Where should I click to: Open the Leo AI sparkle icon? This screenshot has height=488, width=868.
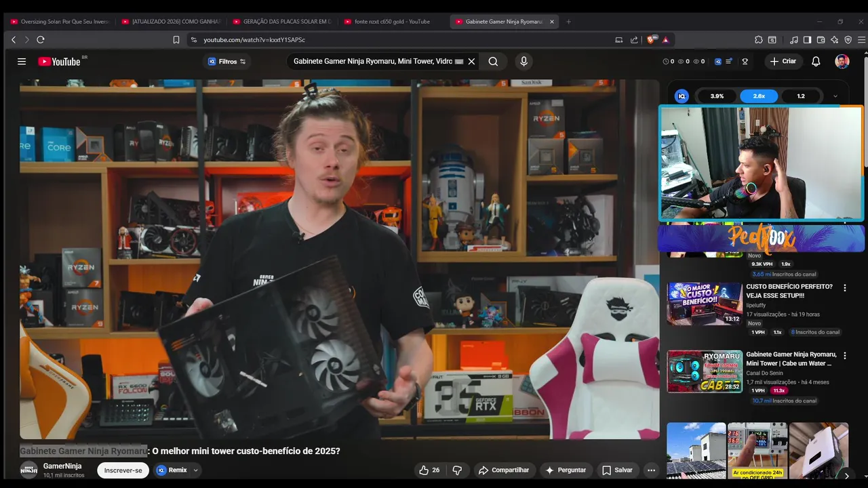tap(834, 40)
